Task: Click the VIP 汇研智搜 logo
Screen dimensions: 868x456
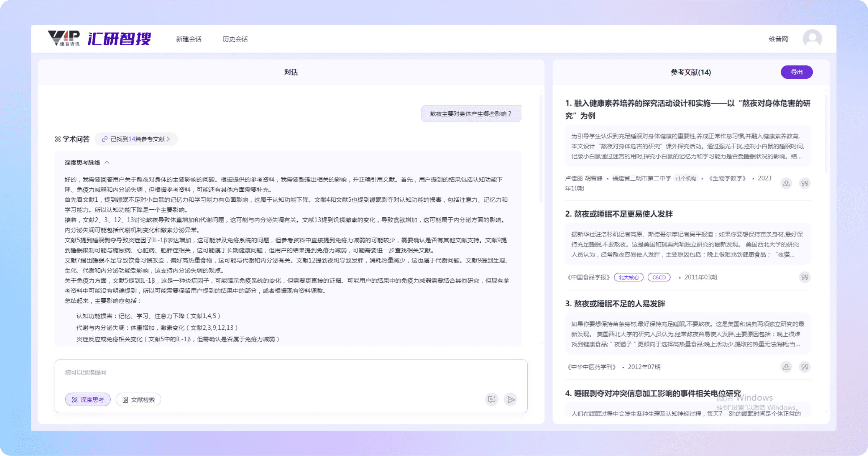Action: (x=100, y=38)
